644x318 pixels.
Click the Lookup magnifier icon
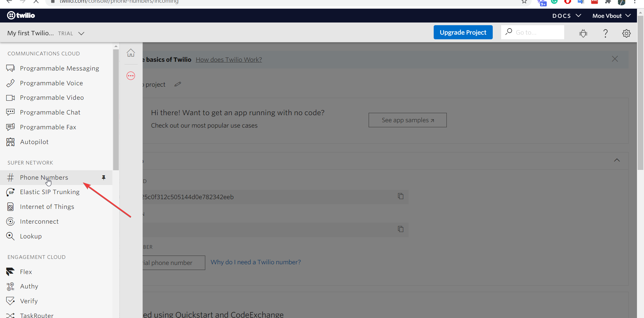point(10,236)
